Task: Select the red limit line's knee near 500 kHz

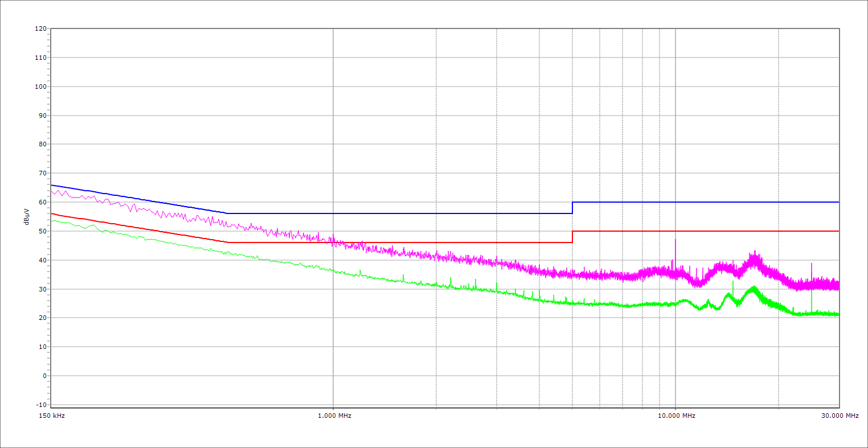Action: pos(227,243)
